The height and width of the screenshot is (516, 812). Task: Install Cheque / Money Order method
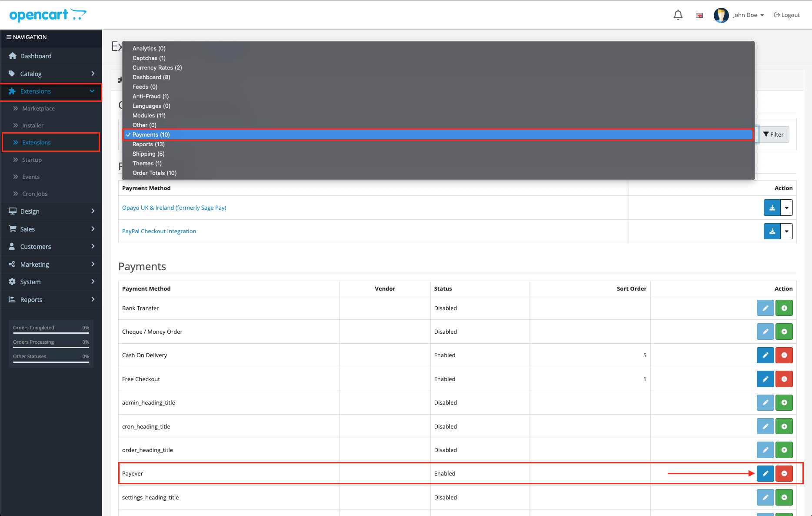784,332
